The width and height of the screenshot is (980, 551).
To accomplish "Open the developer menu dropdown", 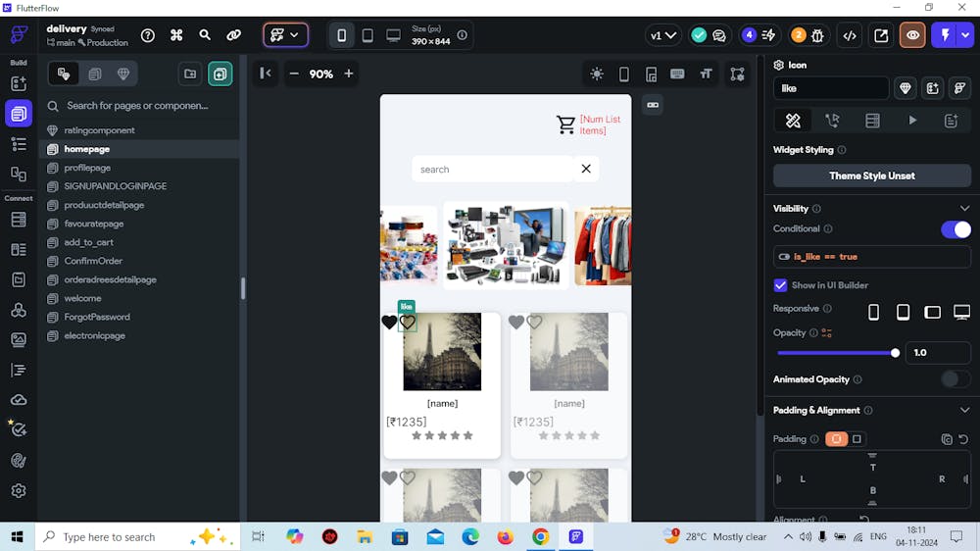I will [x=285, y=35].
